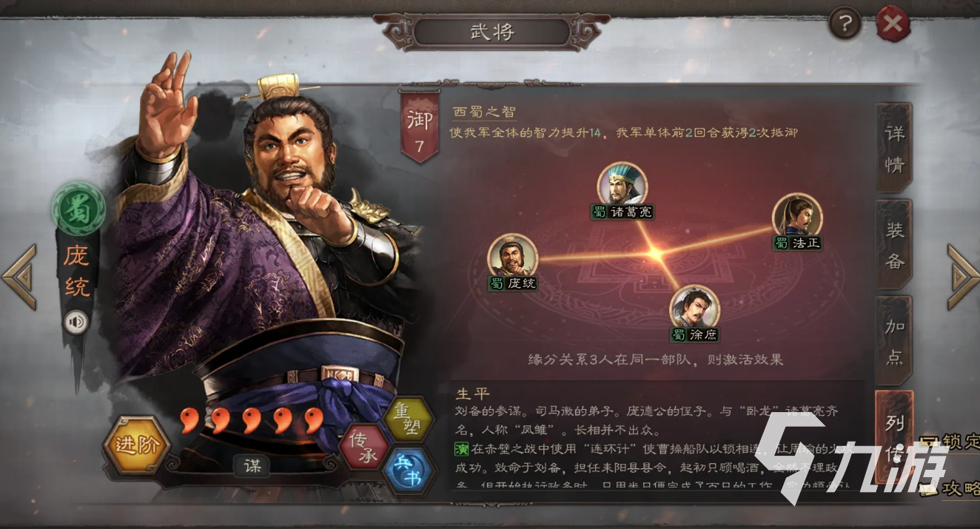Select the small 庞统 portrait in bond diagram
Screen dimensions: 980x529
(512, 256)
